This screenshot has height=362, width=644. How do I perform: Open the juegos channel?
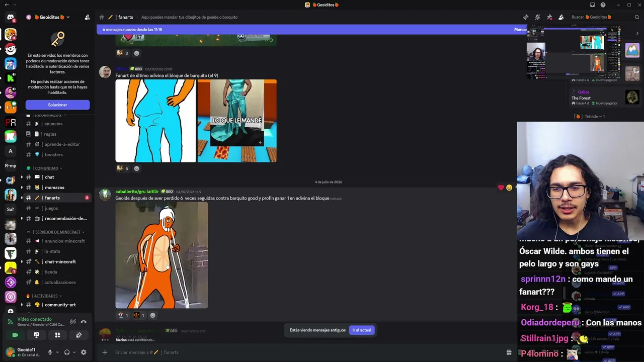pos(58,208)
